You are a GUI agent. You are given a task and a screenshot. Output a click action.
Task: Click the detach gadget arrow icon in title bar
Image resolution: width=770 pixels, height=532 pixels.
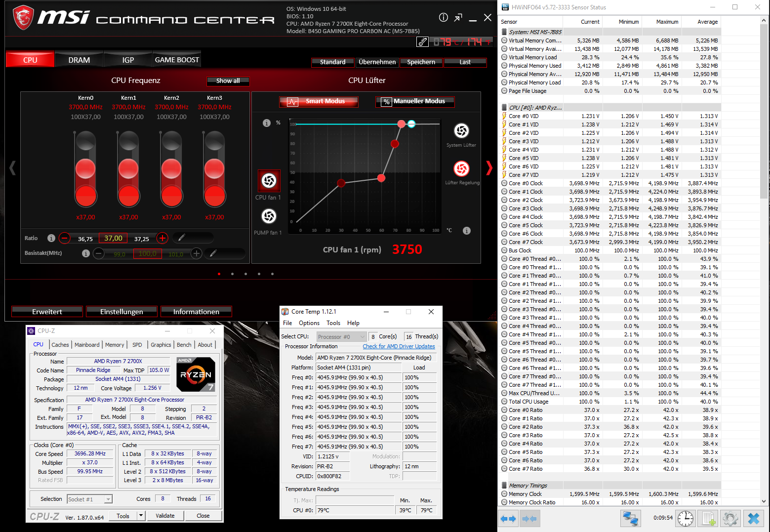point(458,18)
